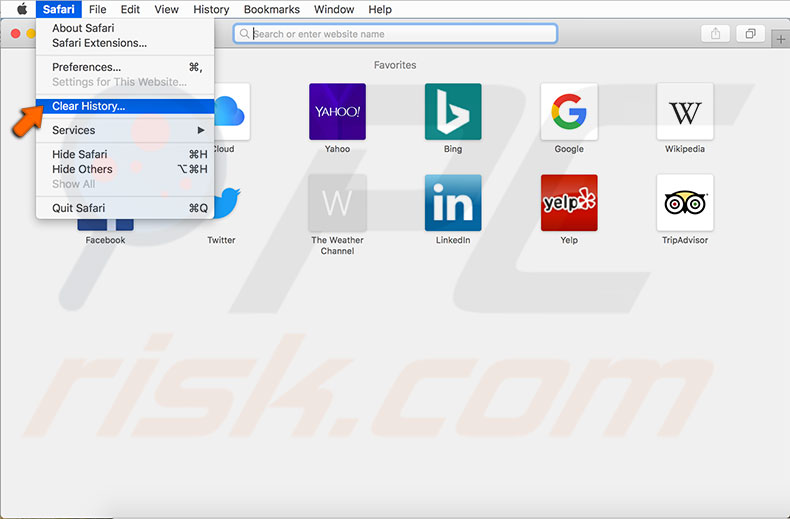
Task: Open the Edit menu
Action: [x=130, y=9]
